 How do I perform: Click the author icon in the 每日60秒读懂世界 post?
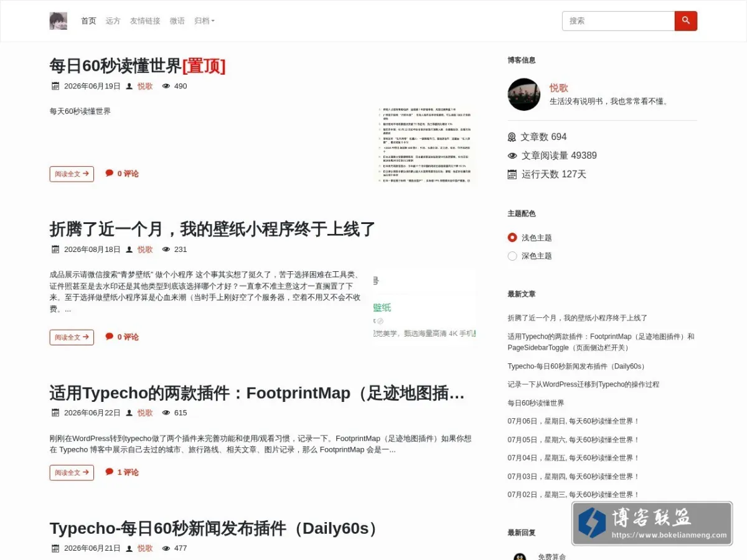pyautogui.click(x=129, y=86)
